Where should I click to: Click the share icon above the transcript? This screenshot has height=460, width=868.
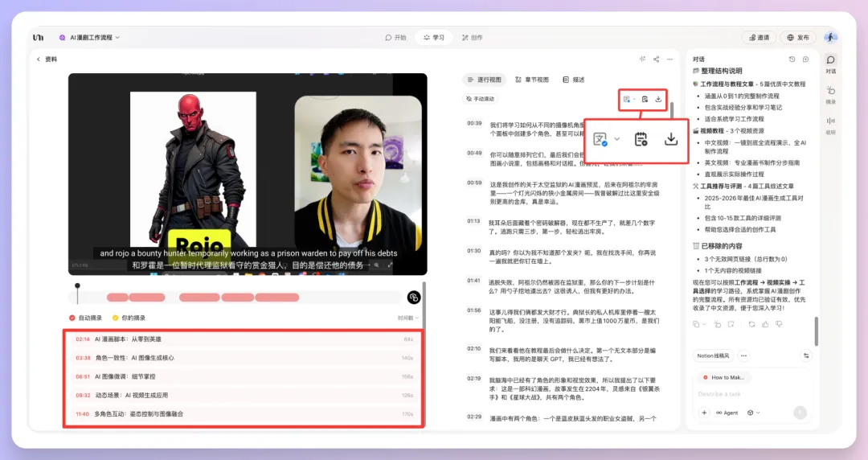pos(656,59)
